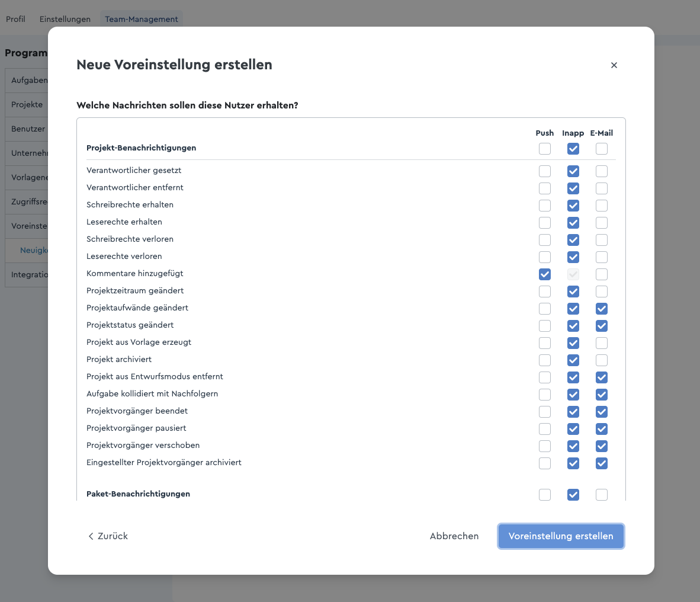
Task: Cancel with the Abbrechen button
Action: tap(454, 536)
